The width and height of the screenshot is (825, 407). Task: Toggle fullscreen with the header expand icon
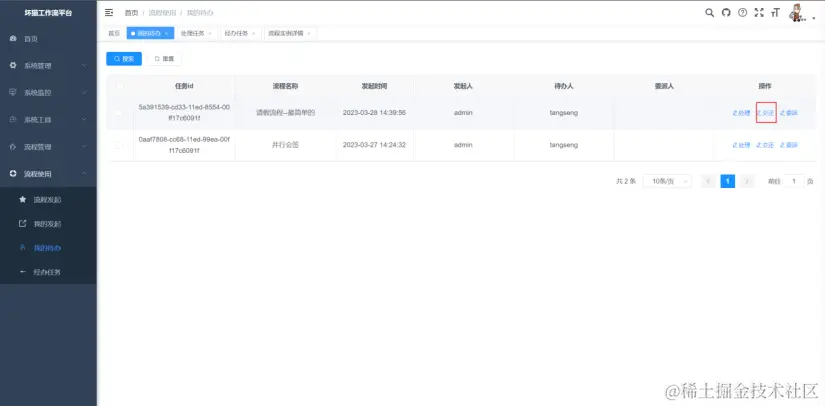point(759,13)
